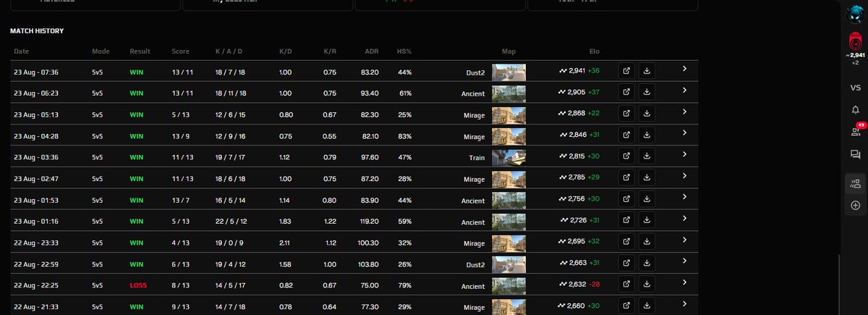Click the 83% headshot value
This screenshot has height=315, width=868.
tap(405, 135)
